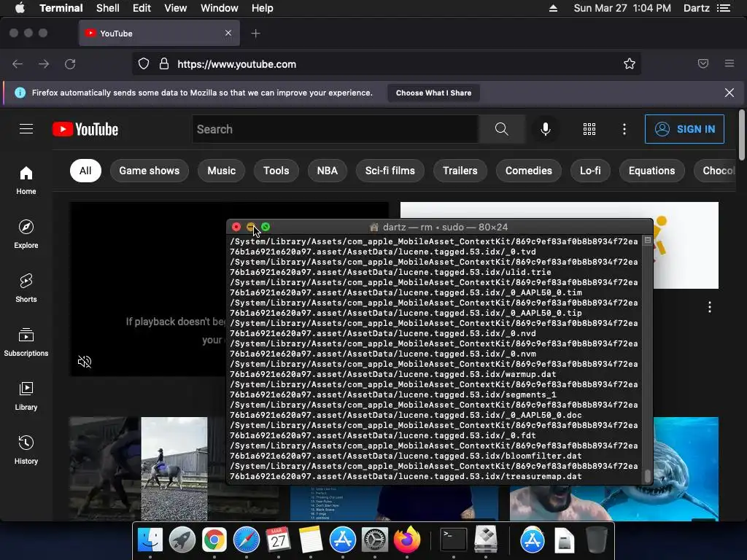Open the Firefox application menu
Screen dimensions: 747x560
(729, 64)
